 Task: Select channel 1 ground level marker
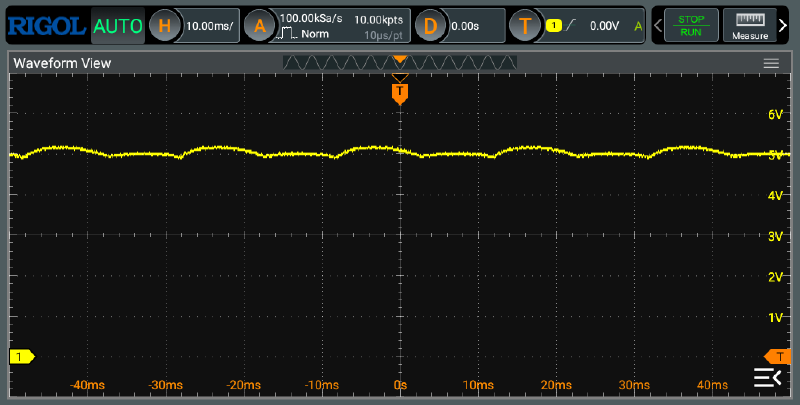22,357
